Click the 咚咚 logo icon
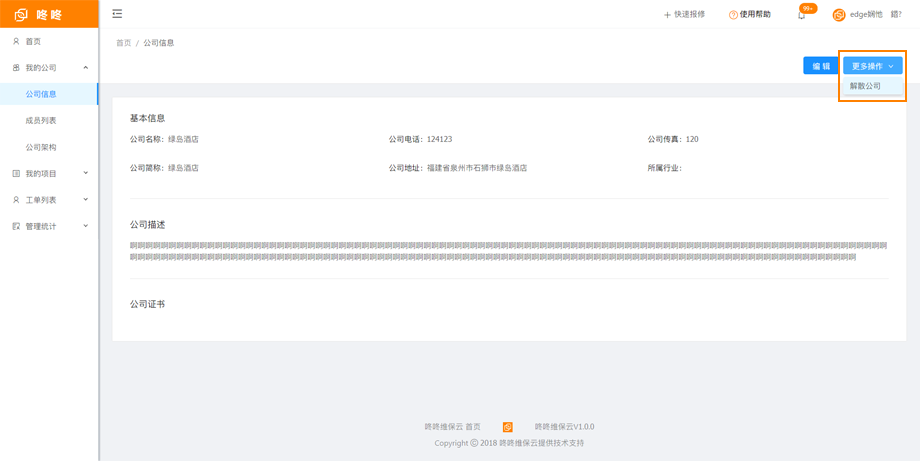920x461 pixels. click(x=21, y=14)
